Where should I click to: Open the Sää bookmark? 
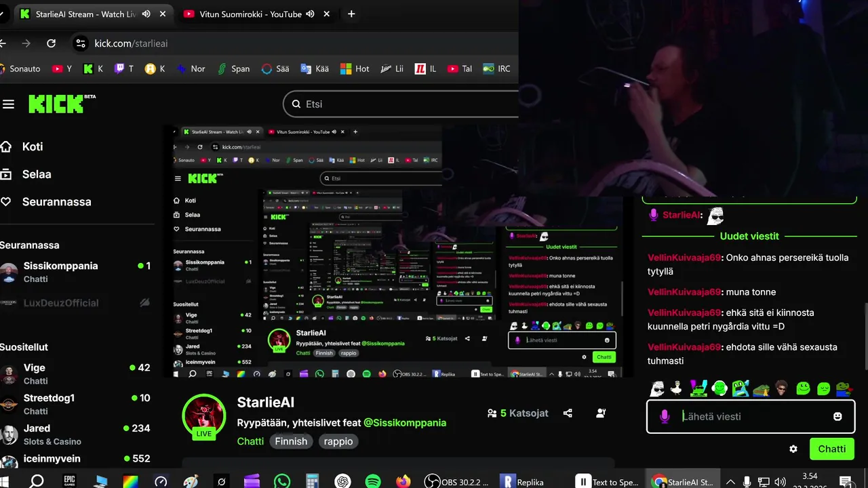(x=275, y=68)
